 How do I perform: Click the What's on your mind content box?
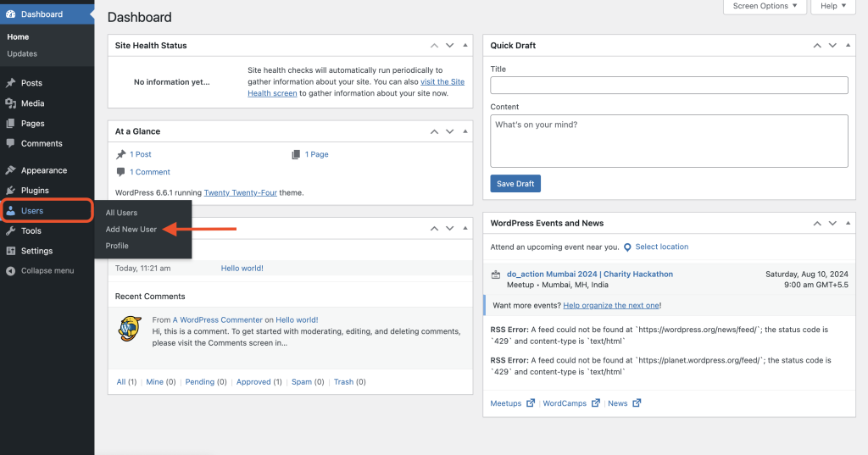(669, 141)
